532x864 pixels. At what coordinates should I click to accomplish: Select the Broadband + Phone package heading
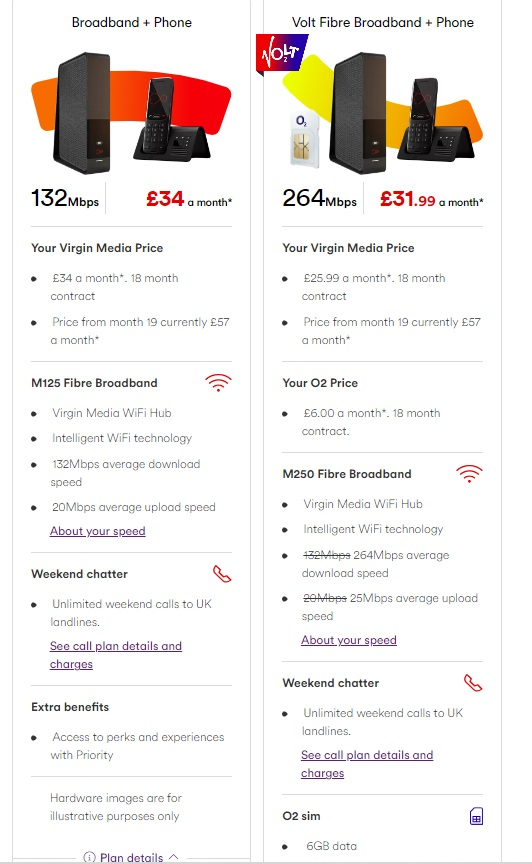click(x=132, y=23)
